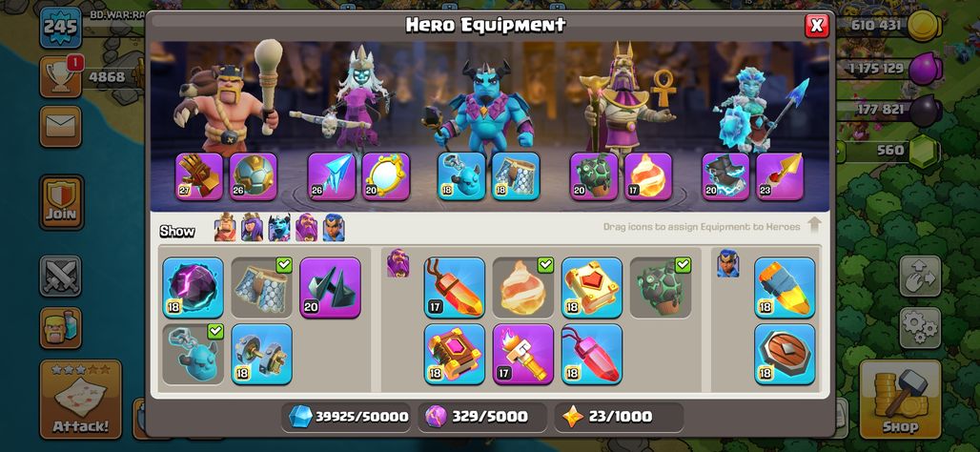Tap the Attack! button
980x452 pixels.
click(81, 399)
